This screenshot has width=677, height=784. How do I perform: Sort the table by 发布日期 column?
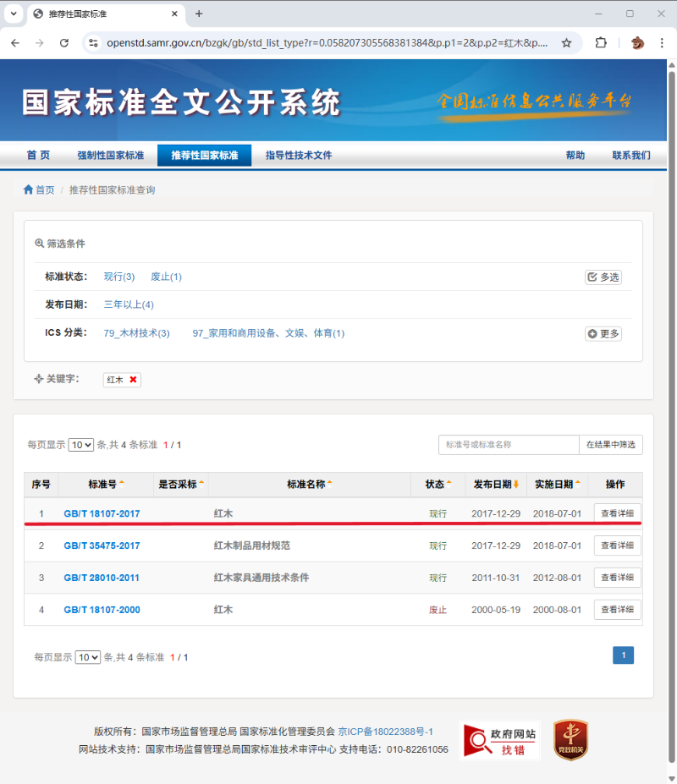click(x=496, y=485)
